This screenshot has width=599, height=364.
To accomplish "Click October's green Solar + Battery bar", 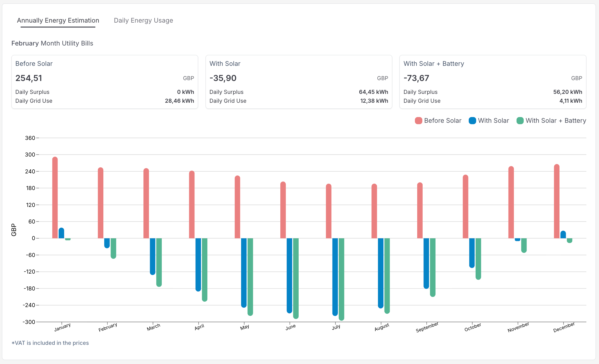I will click(x=478, y=258).
